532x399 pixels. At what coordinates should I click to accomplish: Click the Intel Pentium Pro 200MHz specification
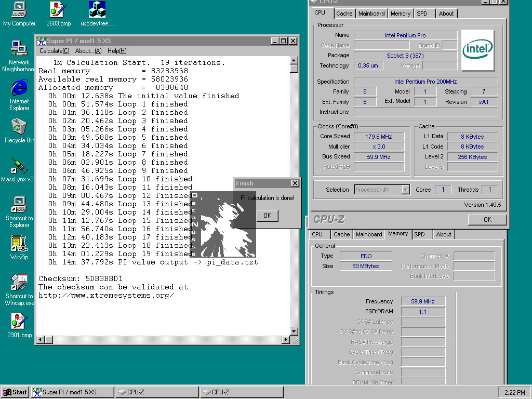point(425,82)
